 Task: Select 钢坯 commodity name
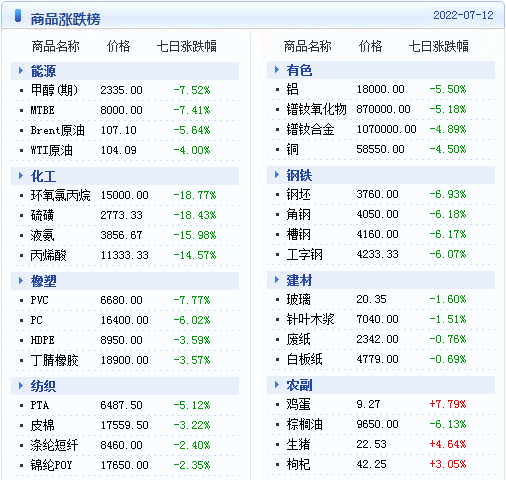[x=298, y=194]
